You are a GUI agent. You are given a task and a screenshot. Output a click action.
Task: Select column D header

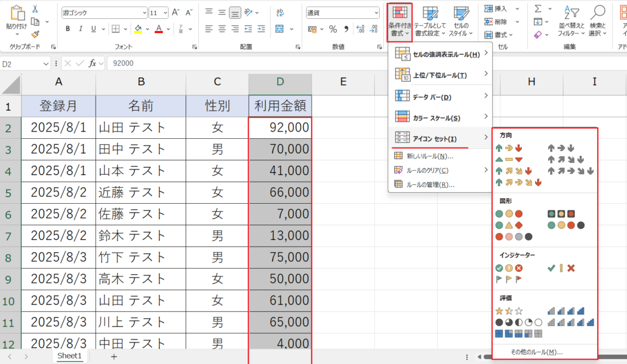280,82
